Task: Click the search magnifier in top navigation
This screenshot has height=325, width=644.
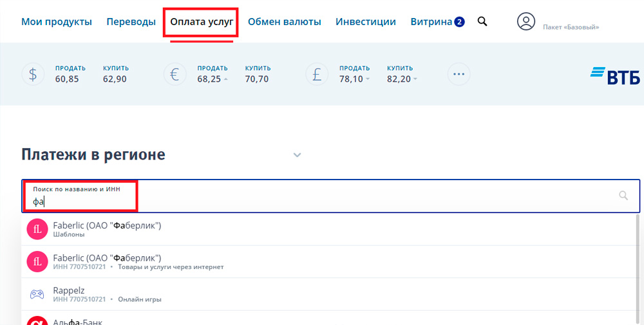Action: (482, 21)
